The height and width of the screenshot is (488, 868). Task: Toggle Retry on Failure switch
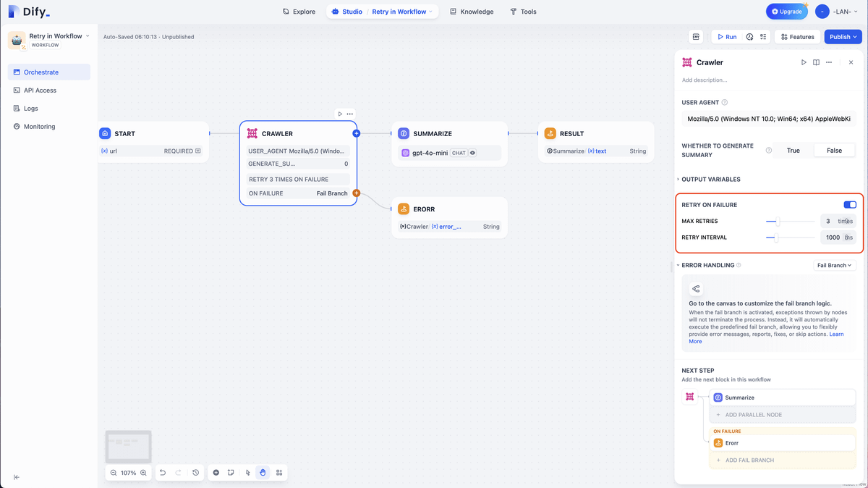850,205
